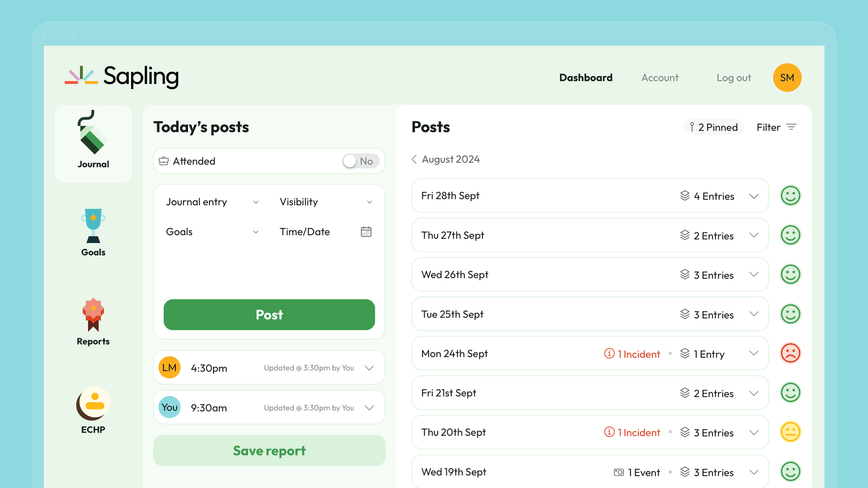Select the Dashboard nav item

(x=585, y=78)
